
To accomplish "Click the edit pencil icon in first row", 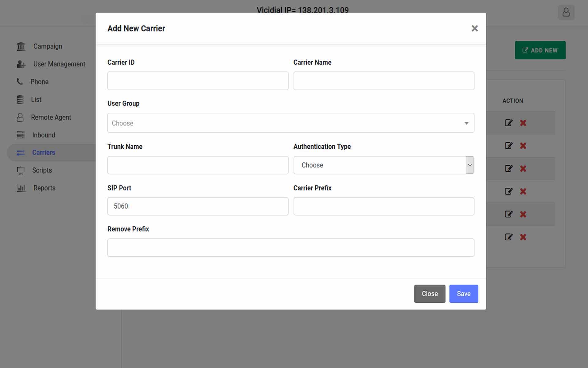I will click(508, 123).
